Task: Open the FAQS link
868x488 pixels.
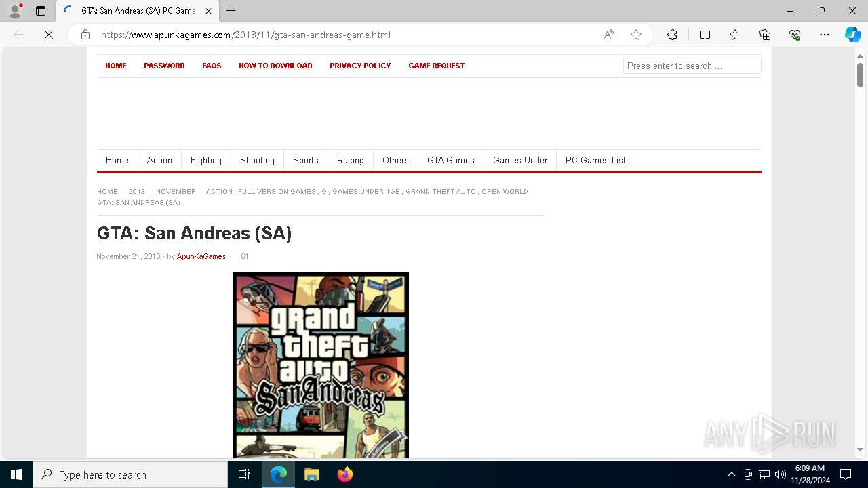Action: [x=212, y=66]
